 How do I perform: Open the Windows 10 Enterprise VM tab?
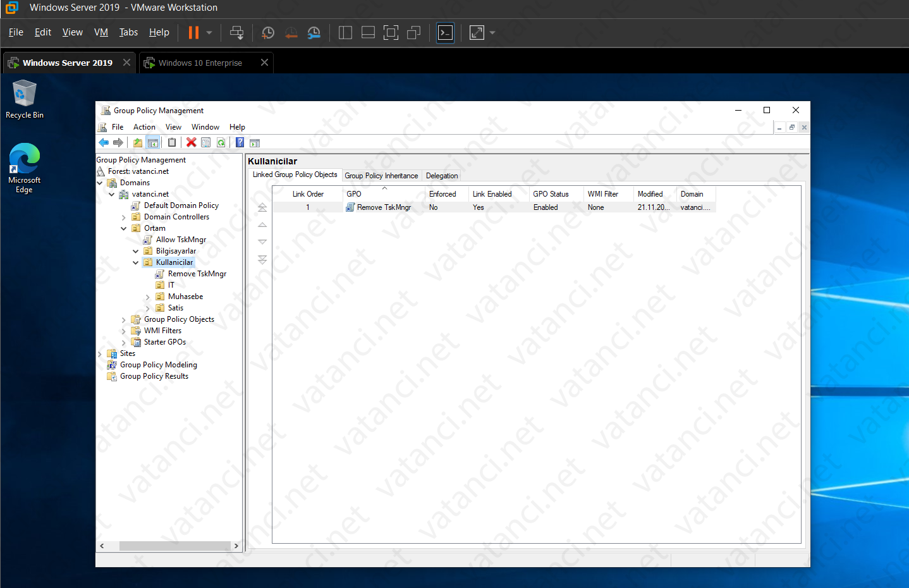pyautogui.click(x=202, y=63)
